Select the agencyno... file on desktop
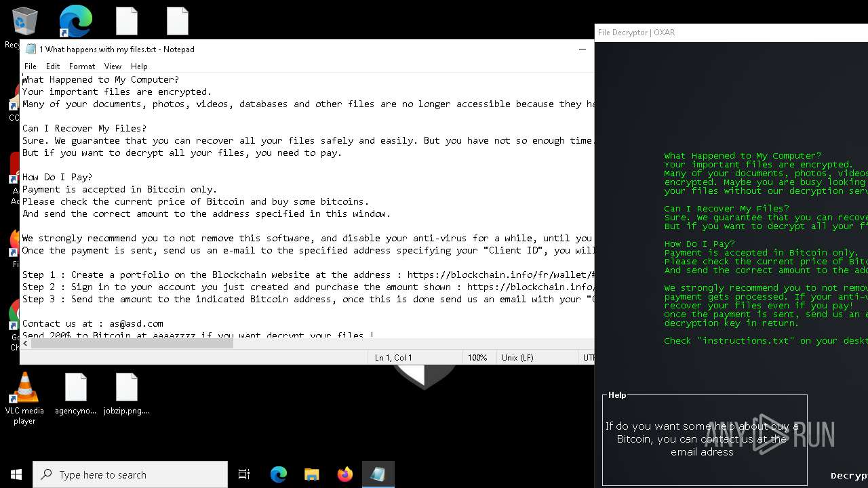 (76, 394)
